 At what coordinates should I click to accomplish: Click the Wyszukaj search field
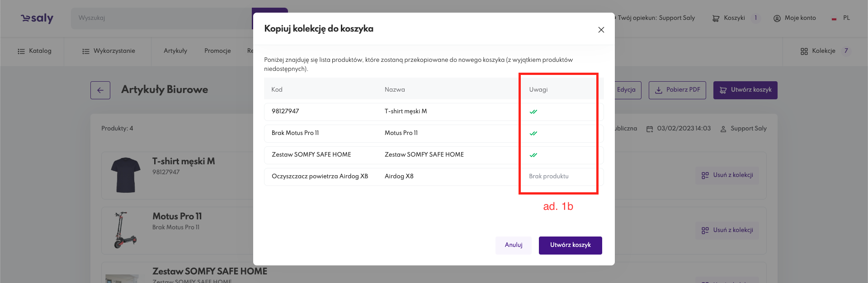pyautogui.click(x=160, y=18)
